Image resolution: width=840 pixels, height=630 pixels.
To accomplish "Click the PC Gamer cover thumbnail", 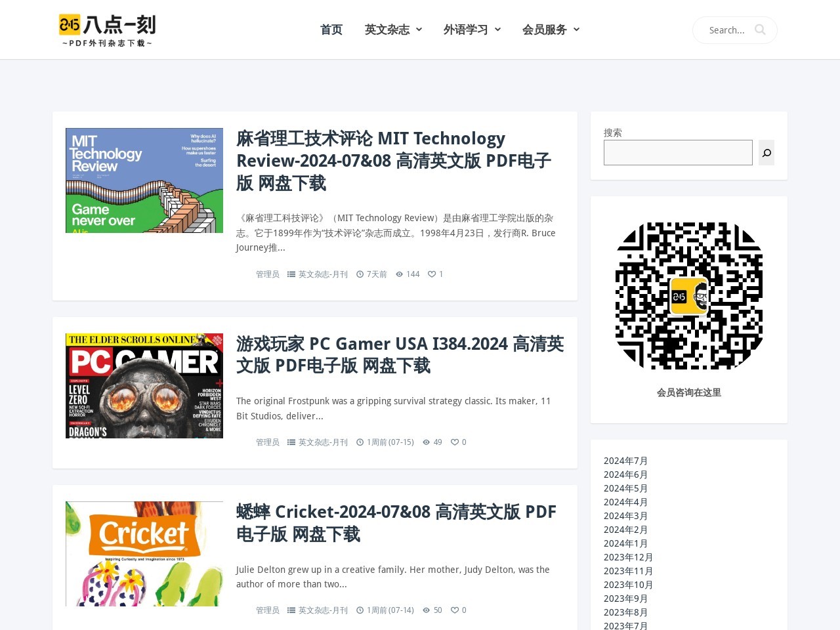I will click(144, 386).
